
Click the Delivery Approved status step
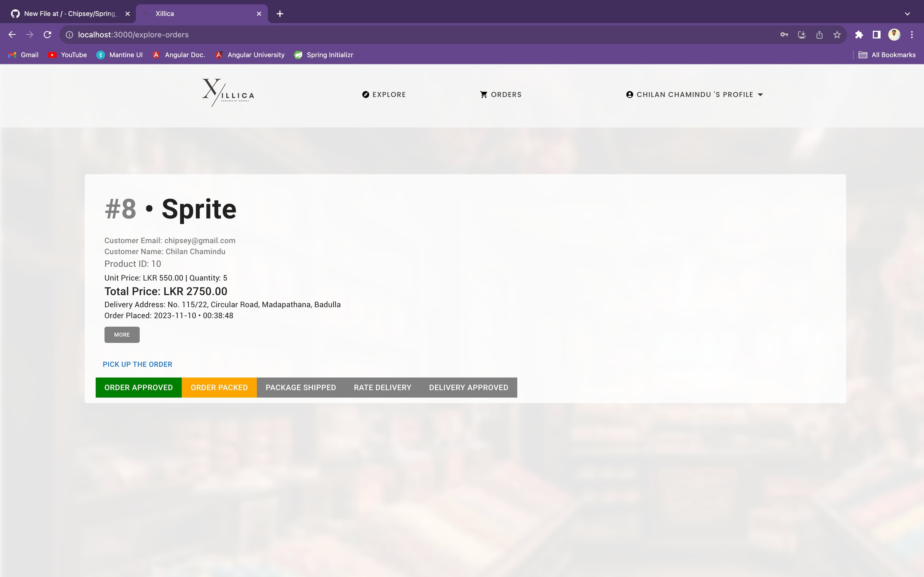[469, 388]
